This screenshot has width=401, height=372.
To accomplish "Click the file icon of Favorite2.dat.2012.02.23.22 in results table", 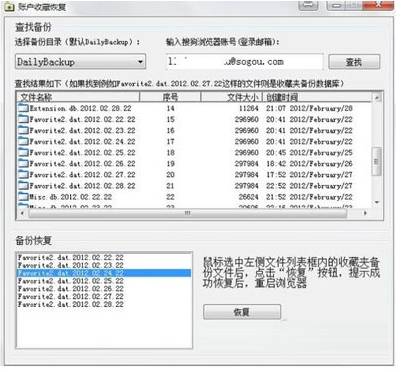I will 23,130.
